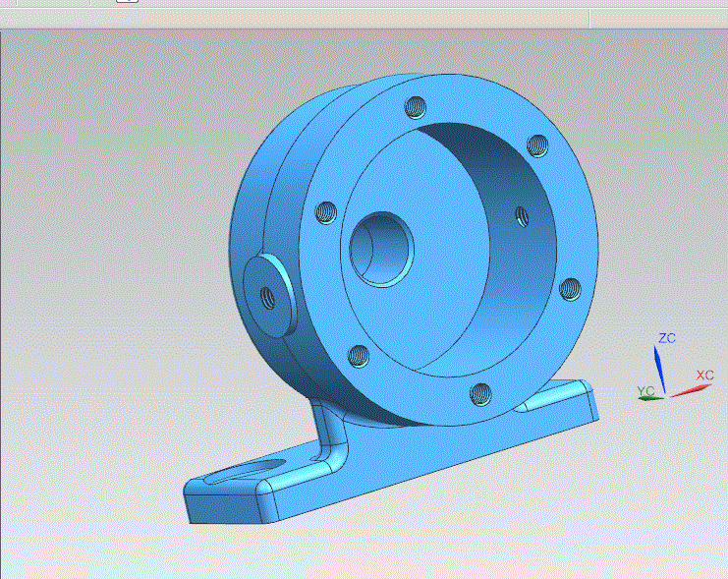Screen dimensions: 728x579
Task: Select the XC axis label on the triad
Action: click(704, 376)
